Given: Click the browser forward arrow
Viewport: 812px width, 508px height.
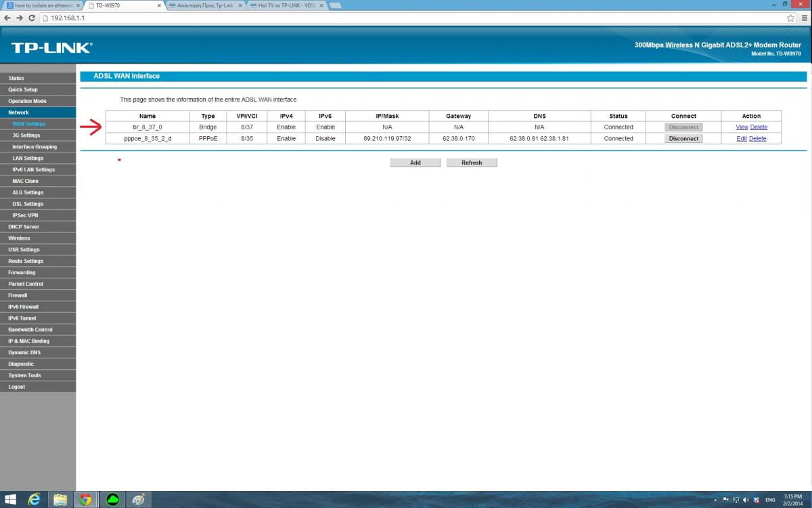Looking at the screenshot, I should pyautogui.click(x=20, y=18).
